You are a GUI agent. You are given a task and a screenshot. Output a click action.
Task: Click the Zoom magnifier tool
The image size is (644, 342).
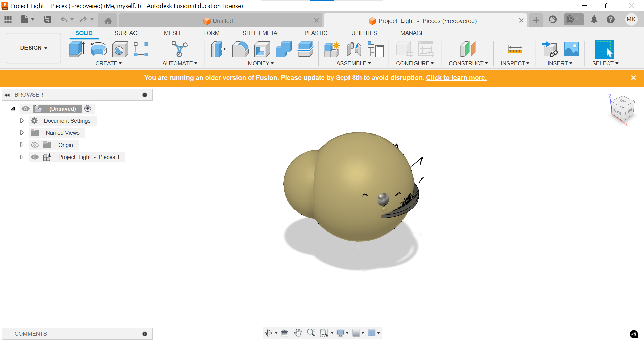pyautogui.click(x=311, y=333)
